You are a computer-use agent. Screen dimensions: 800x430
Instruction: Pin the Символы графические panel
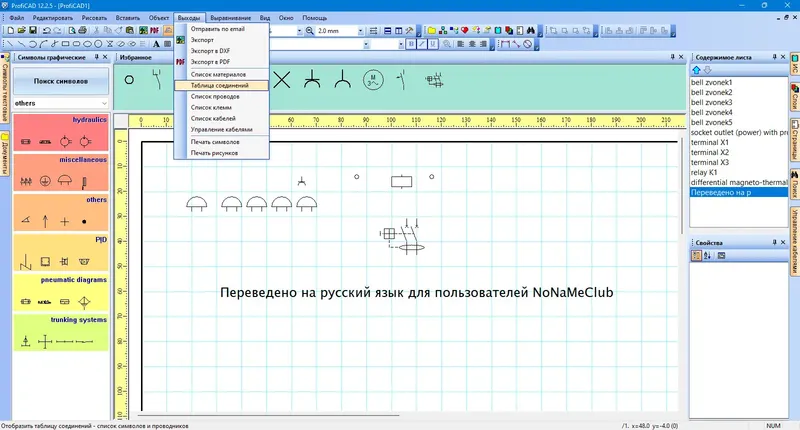(96, 57)
